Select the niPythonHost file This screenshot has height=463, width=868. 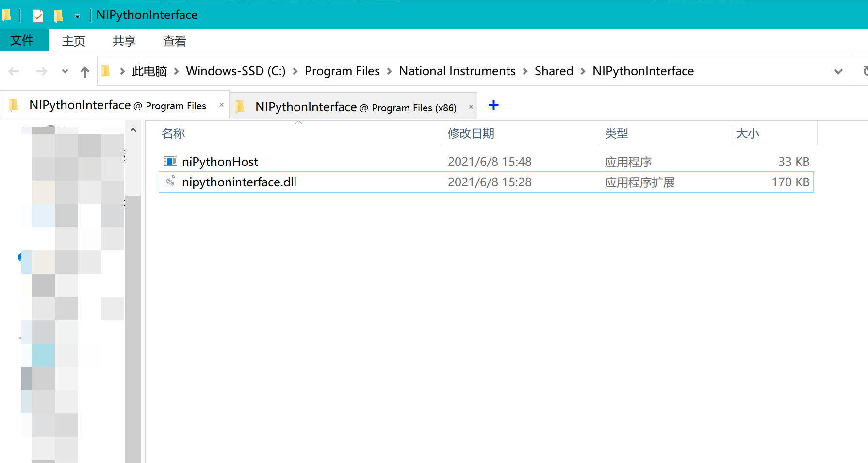point(486,162)
